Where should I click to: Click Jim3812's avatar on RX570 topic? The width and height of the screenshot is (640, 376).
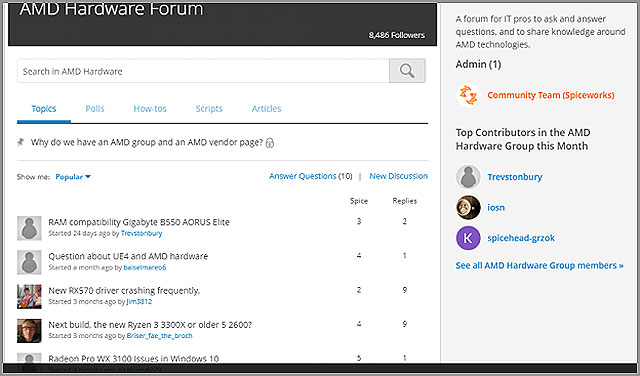click(x=29, y=296)
